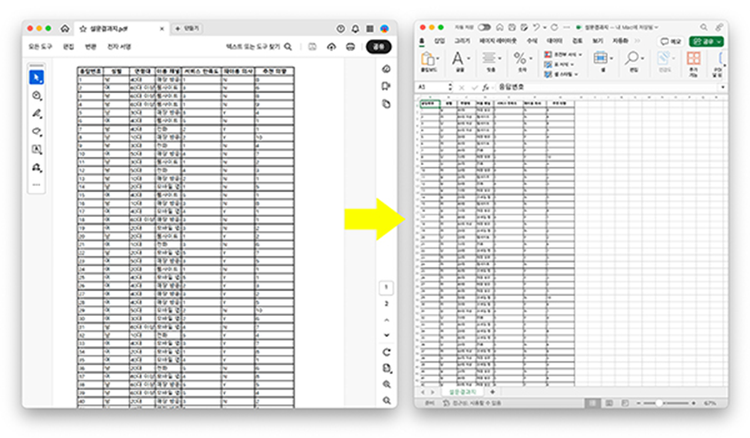Zoom out on the PDF
The width and height of the screenshot is (750, 438).
click(386, 401)
